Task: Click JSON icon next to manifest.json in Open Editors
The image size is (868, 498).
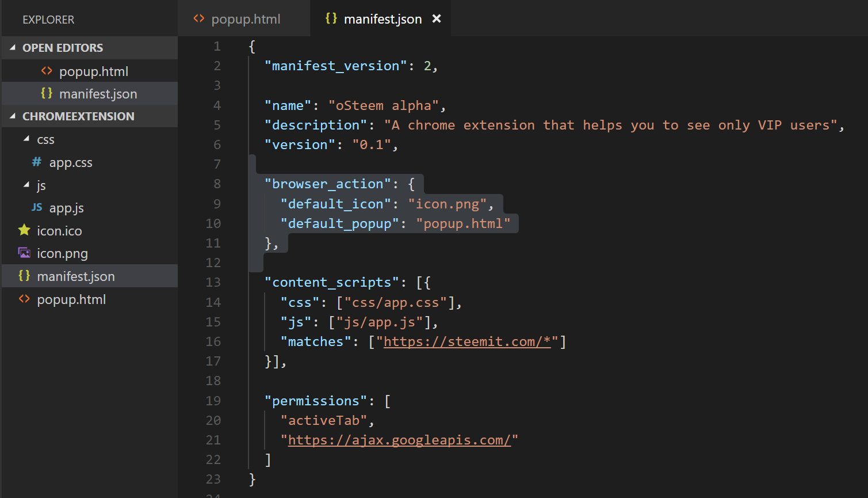Action: [47, 93]
